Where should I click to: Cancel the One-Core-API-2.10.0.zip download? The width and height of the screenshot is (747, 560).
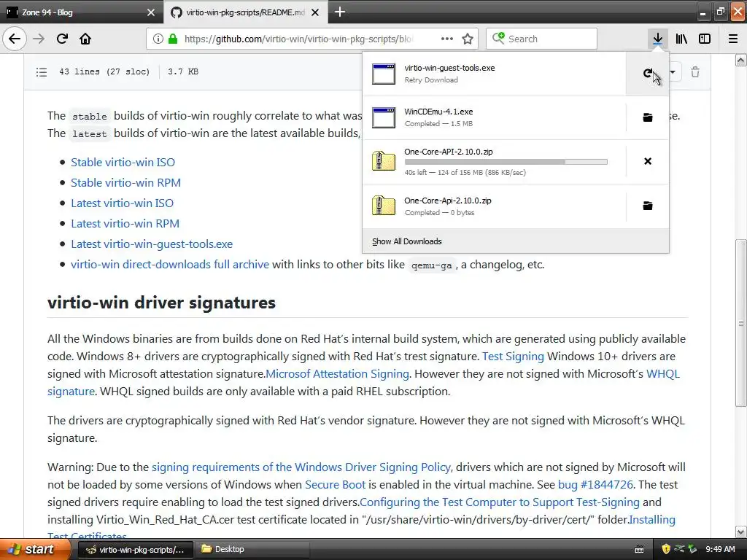point(648,161)
